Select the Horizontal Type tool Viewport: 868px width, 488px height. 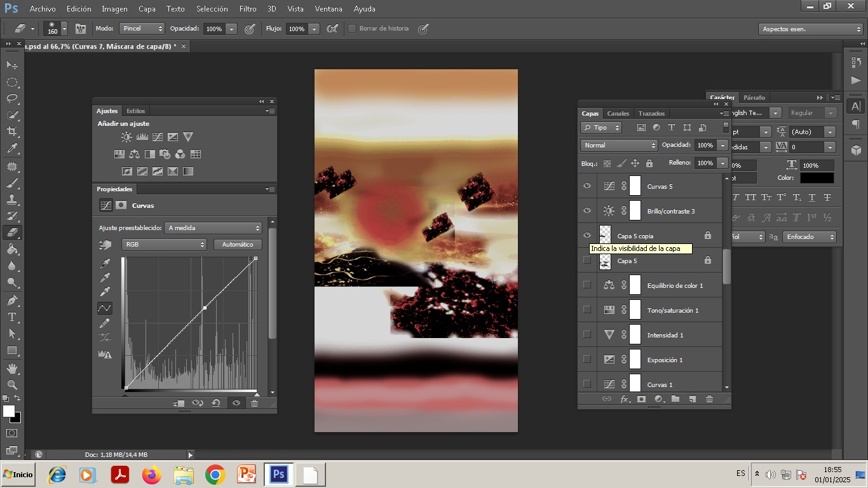pos(12,316)
